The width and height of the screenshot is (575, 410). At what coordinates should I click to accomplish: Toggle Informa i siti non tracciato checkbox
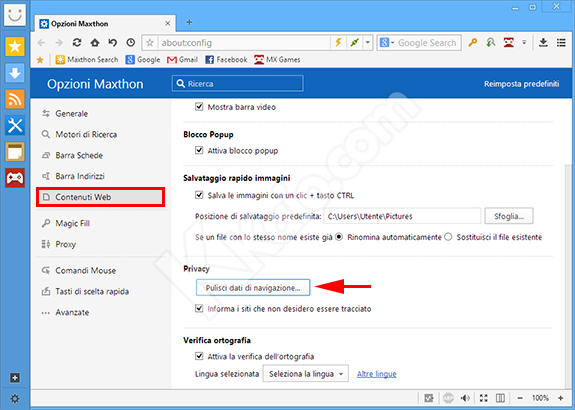click(199, 308)
